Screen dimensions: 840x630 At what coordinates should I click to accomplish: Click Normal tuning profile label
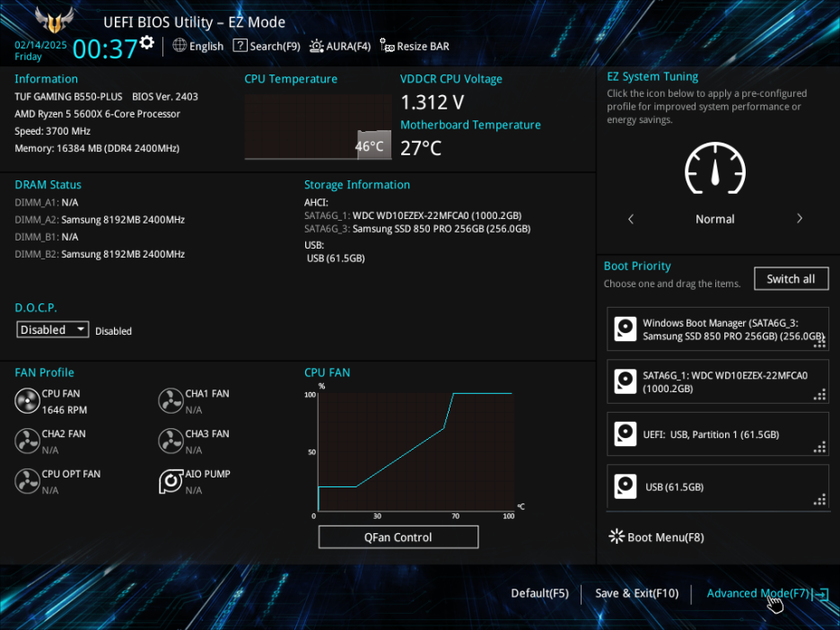click(x=714, y=219)
